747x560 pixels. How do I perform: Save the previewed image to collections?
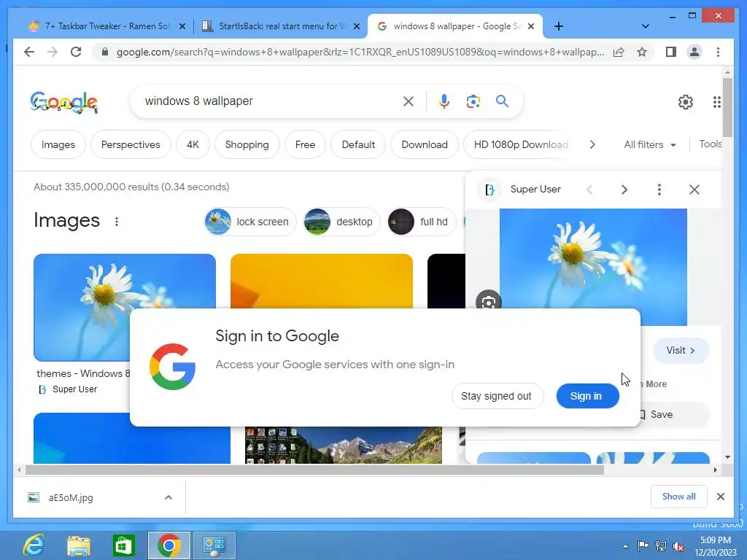pyautogui.click(x=674, y=414)
